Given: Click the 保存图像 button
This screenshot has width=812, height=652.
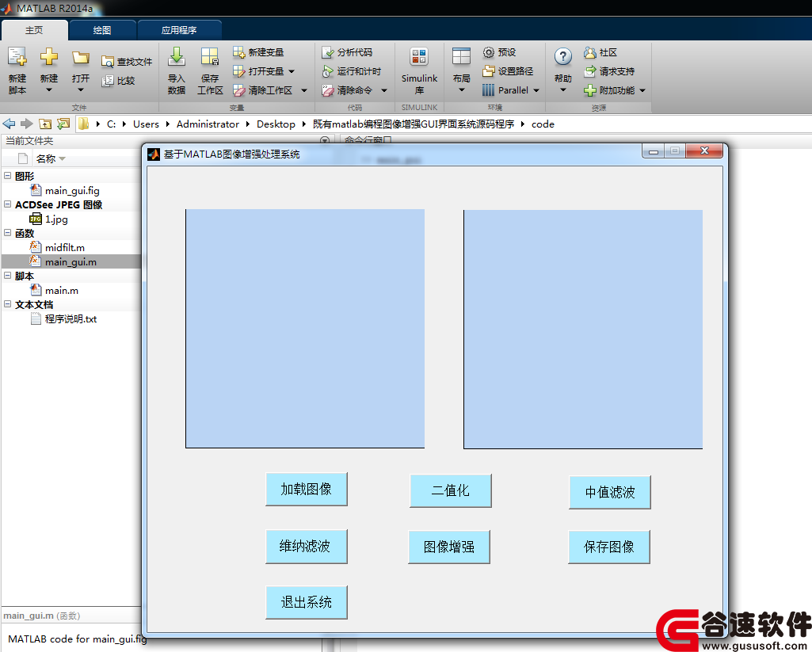Looking at the screenshot, I should (609, 547).
